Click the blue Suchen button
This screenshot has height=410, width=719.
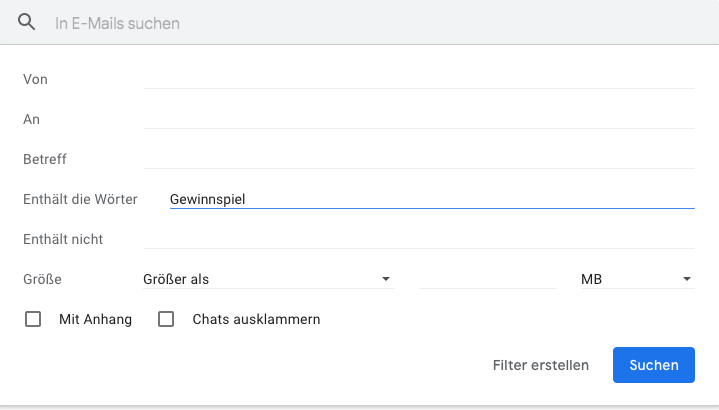click(653, 365)
